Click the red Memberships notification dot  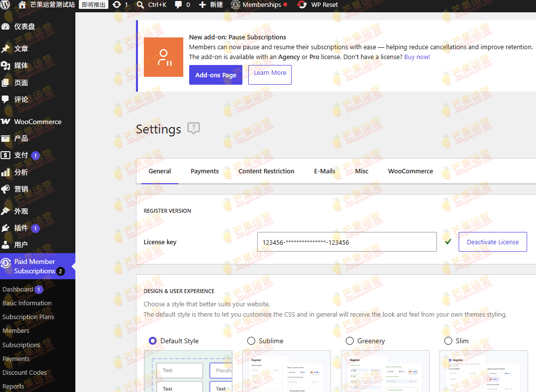point(285,5)
